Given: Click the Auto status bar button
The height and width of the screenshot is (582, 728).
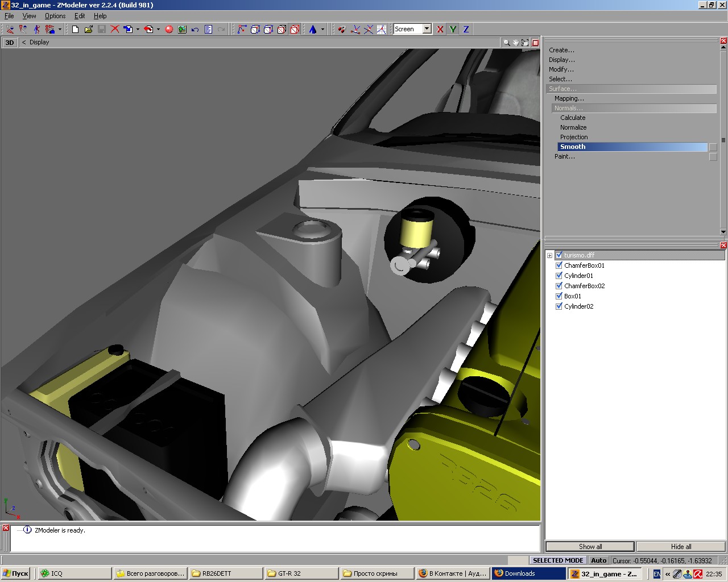Looking at the screenshot, I should [x=598, y=560].
